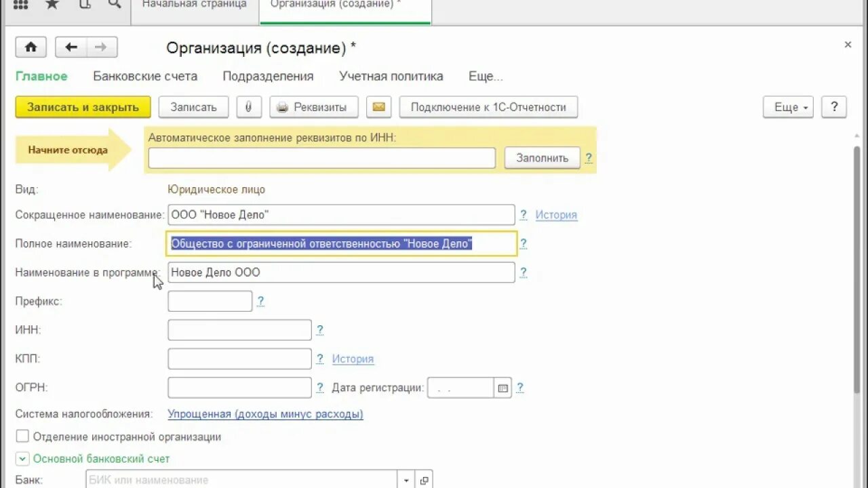Open the Еще... navigation item
The width and height of the screenshot is (868, 488).
point(486,76)
